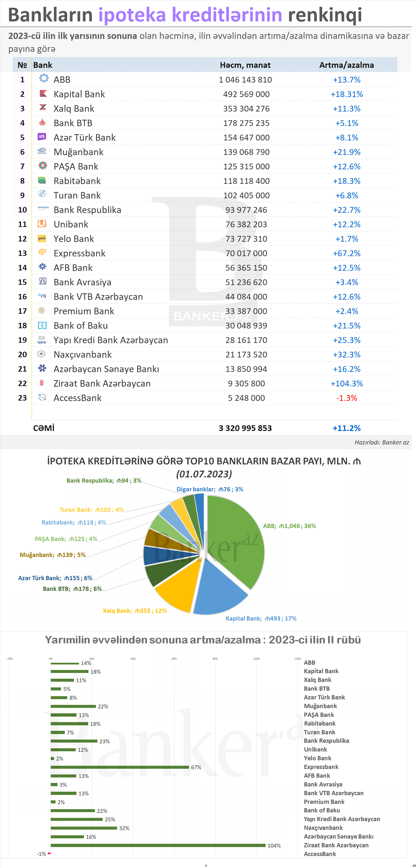Click the Ziraat Bank 104% bar
This screenshot has height=868, width=417.
tap(158, 845)
